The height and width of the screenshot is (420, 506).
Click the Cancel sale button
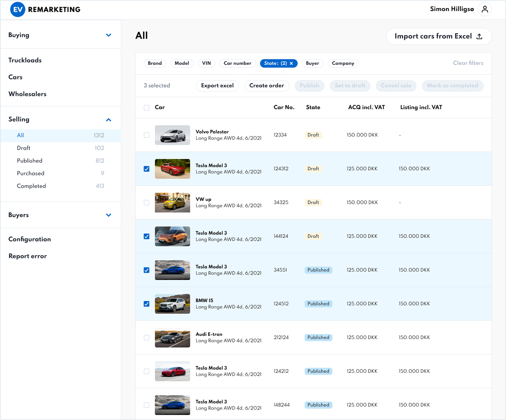point(396,86)
